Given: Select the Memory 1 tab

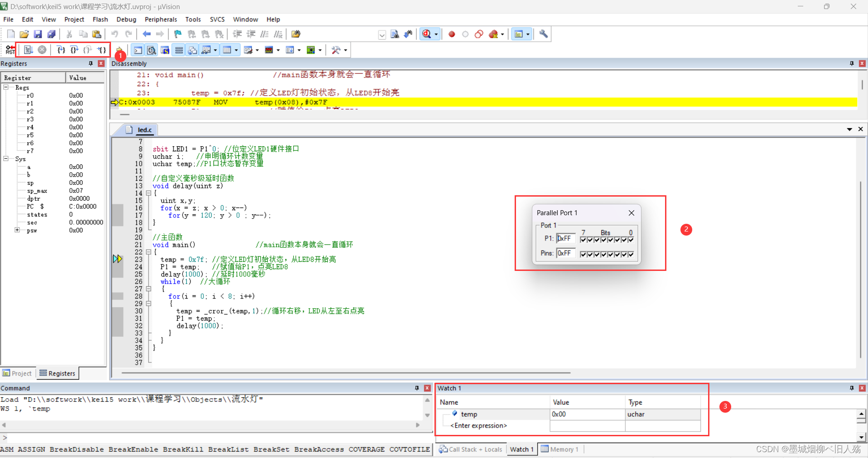Looking at the screenshot, I should (560, 449).
